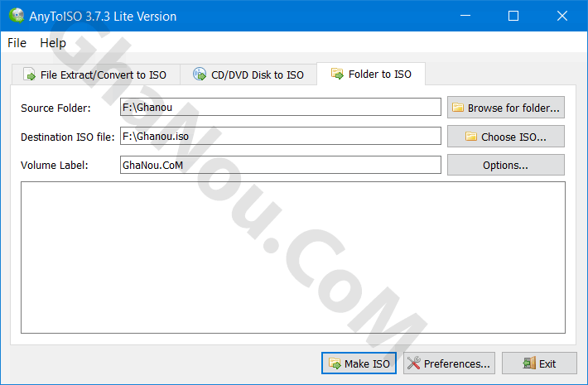
Task: Select the Folder to ISO tab
Action: (371, 74)
